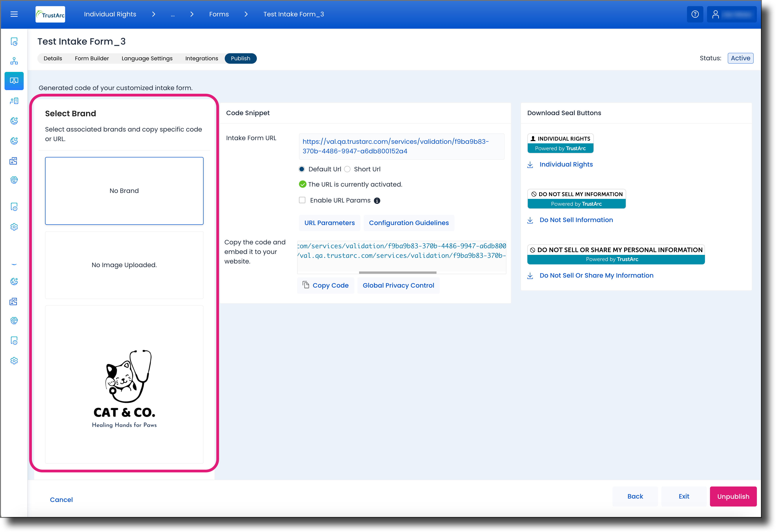Image resolution: width=776 pixels, height=532 pixels.
Task: Click the download icon beside Do Not Sell Information
Action: point(530,220)
